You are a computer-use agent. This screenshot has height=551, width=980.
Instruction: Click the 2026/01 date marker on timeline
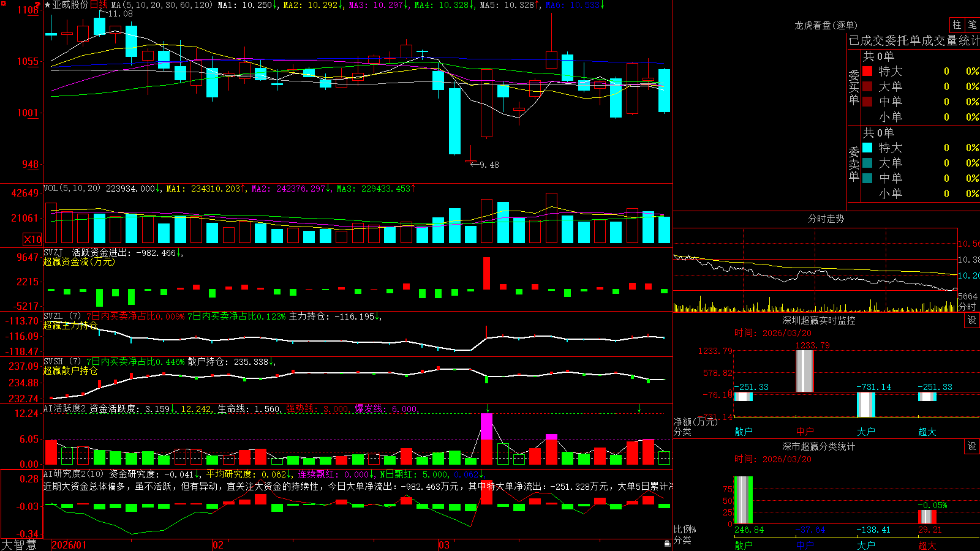69,545
